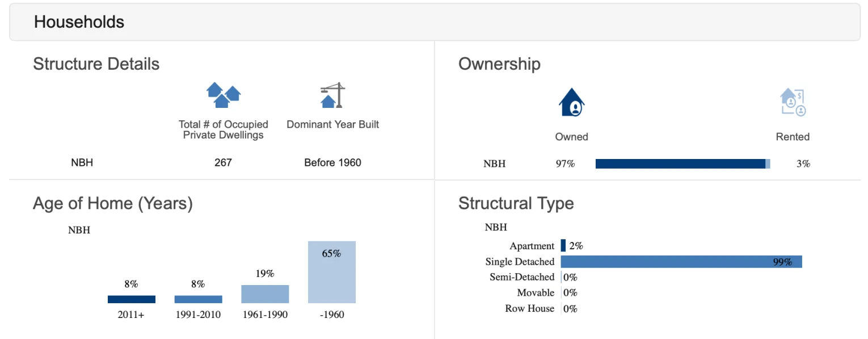The width and height of the screenshot is (868, 339).
Task: Click the Dominant Year Built crane icon
Action: 332,95
